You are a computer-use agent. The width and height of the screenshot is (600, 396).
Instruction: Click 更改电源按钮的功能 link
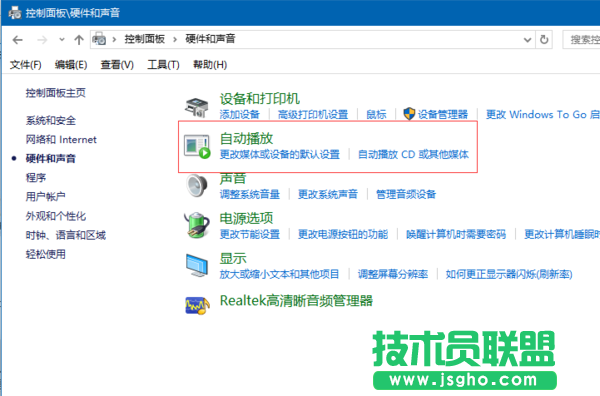point(343,234)
